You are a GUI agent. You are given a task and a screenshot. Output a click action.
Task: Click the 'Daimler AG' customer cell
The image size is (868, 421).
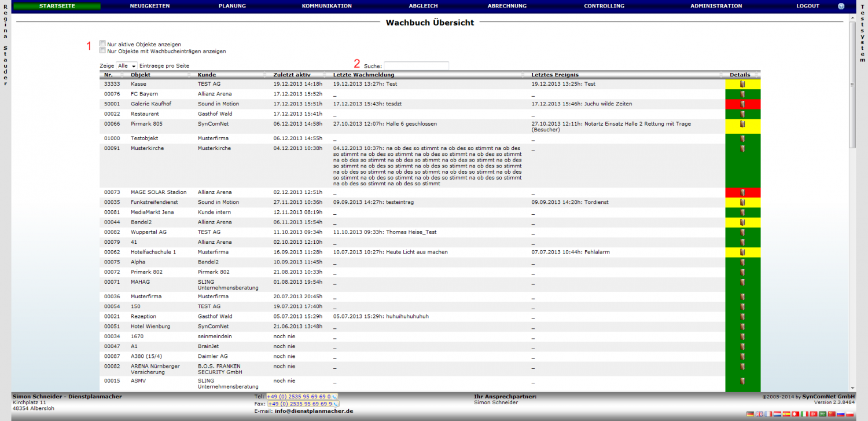212,357
